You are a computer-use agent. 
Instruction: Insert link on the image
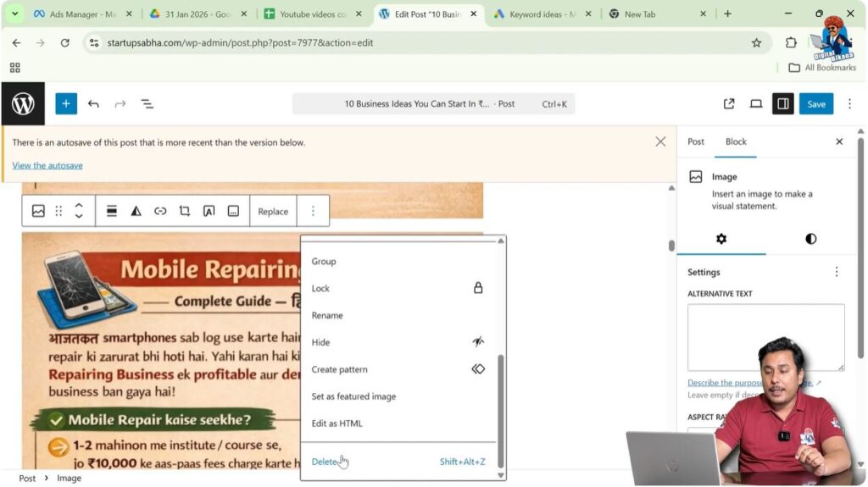pos(160,211)
